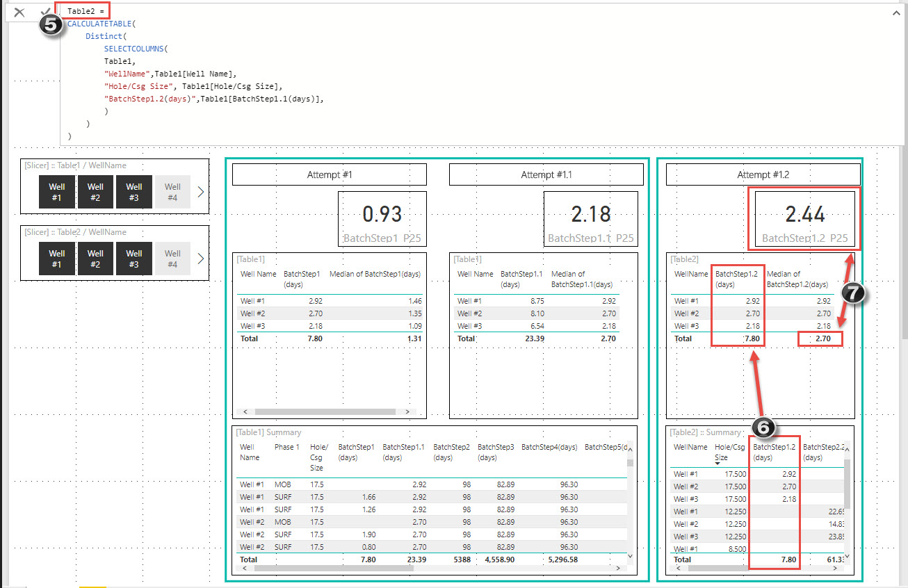Viewport: 908px width, 588px height.
Task: Sort Table1 Summary by Phase 1 header
Action: [287, 447]
